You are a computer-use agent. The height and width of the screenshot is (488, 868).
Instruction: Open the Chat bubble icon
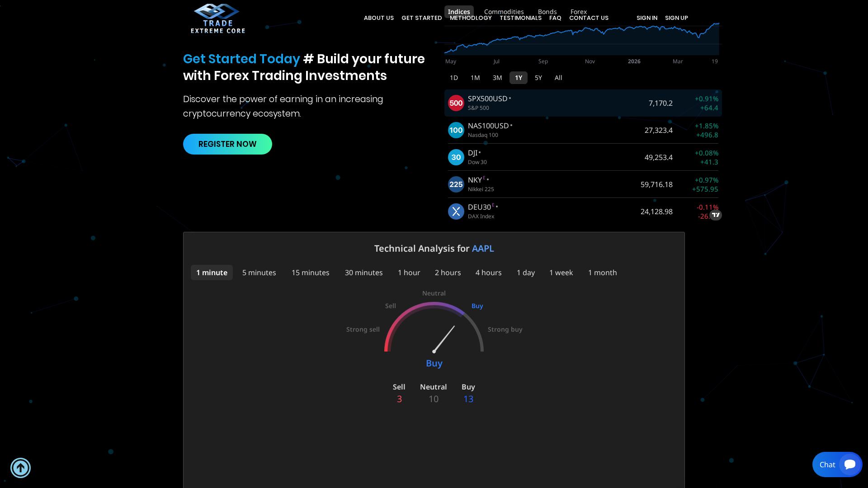pyautogui.click(x=850, y=465)
